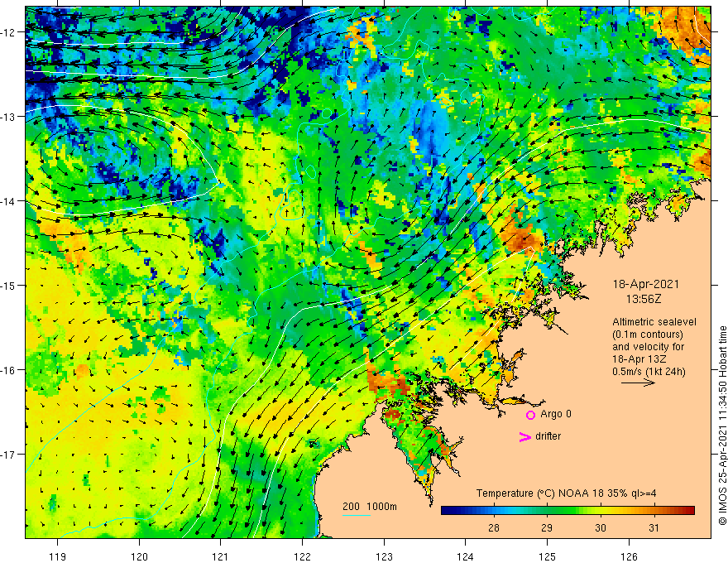
Task: Click the longitude axis label 121
Action: coord(221,556)
